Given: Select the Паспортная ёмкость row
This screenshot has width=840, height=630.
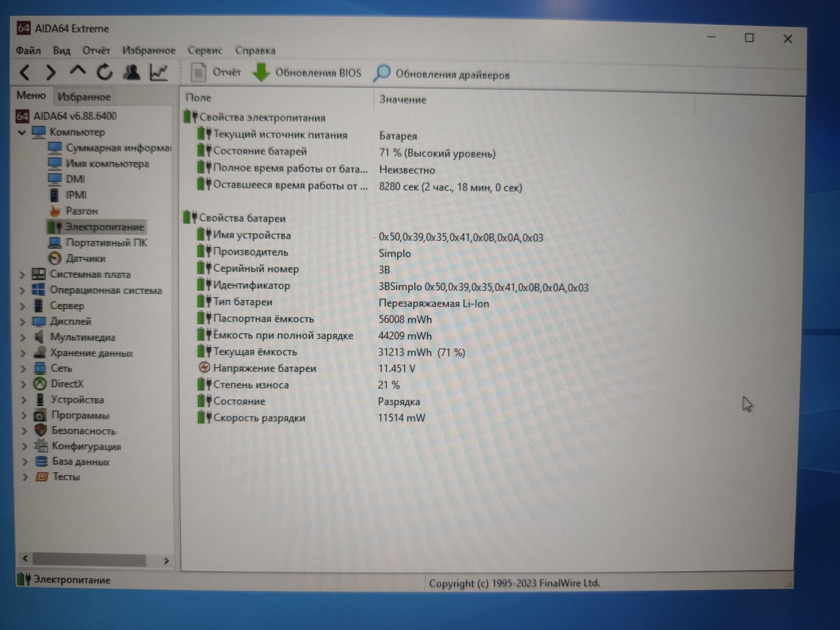Looking at the screenshot, I should click(x=315, y=319).
